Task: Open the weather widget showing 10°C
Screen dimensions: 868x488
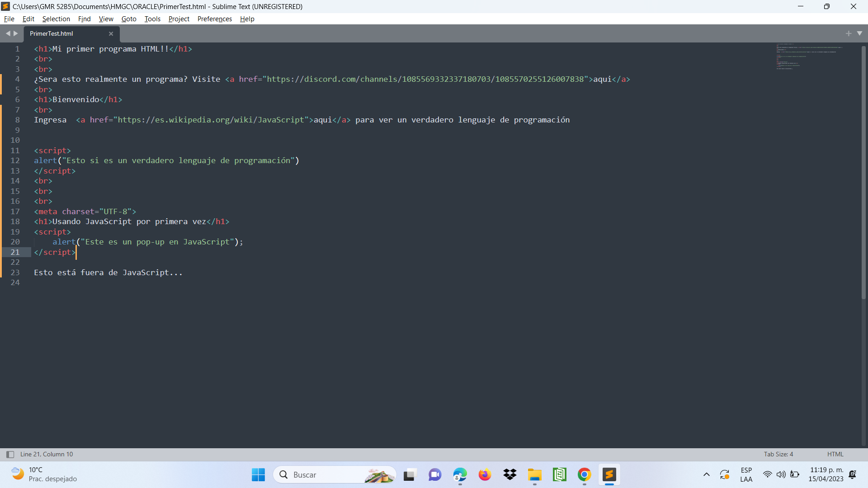Action: pos(44,474)
